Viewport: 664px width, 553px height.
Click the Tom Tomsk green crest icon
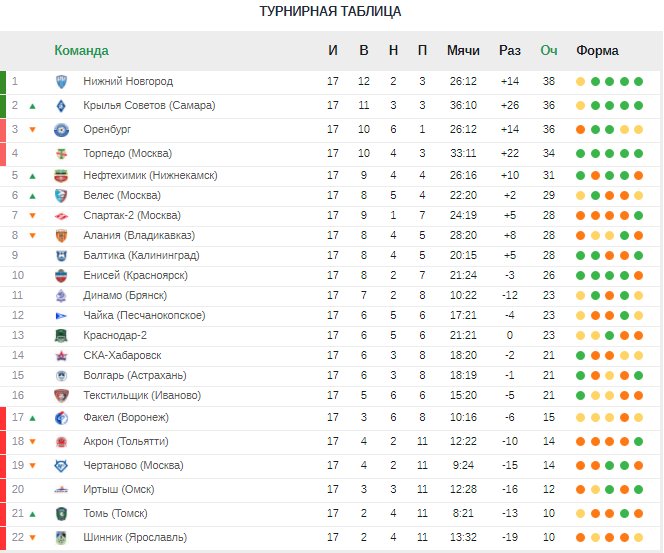pyautogui.click(x=61, y=514)
